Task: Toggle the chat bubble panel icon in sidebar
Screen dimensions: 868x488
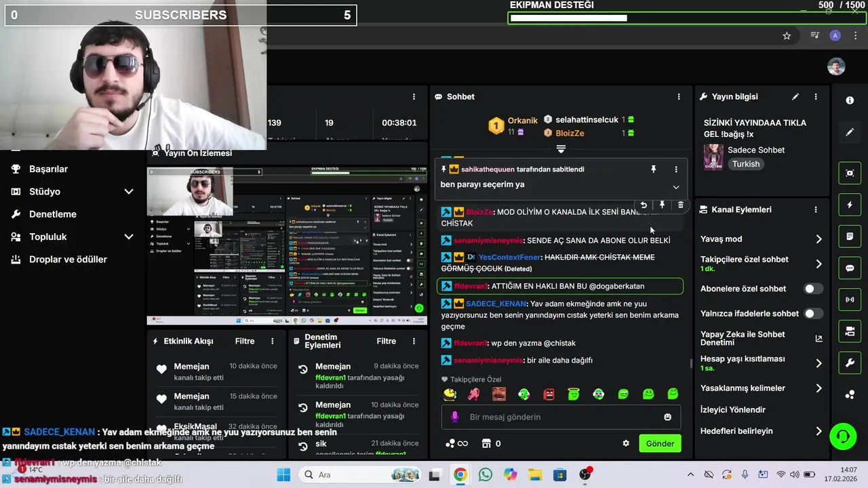Action: click(850, 268)
